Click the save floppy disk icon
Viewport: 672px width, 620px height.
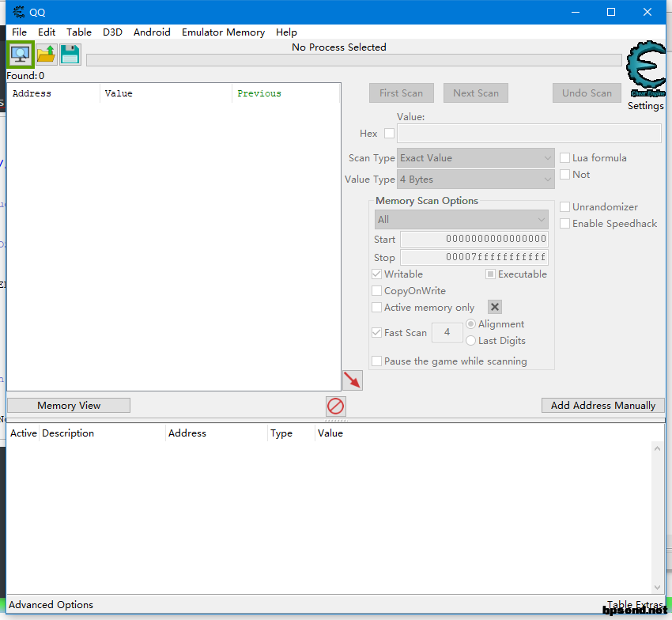[70, 55]
